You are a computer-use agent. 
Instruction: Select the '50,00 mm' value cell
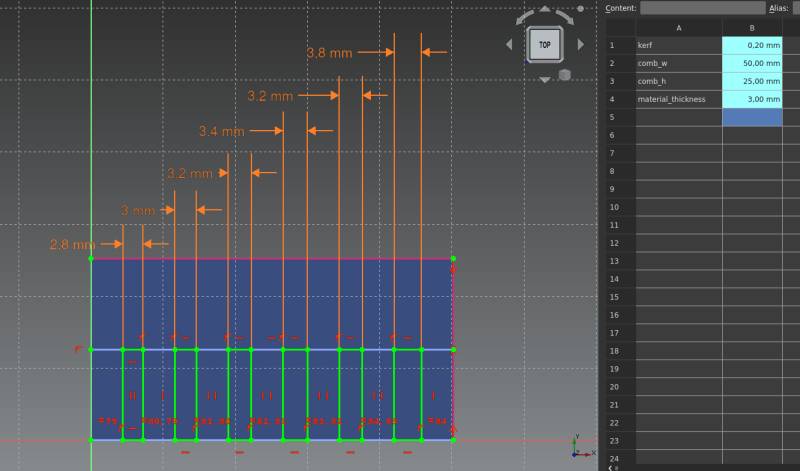click(x=752, y=63)
